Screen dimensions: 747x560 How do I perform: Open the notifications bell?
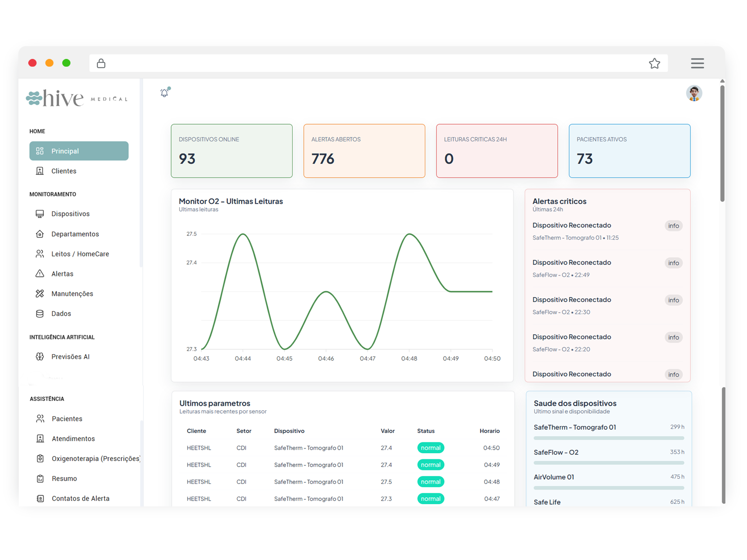click(164, 92)
